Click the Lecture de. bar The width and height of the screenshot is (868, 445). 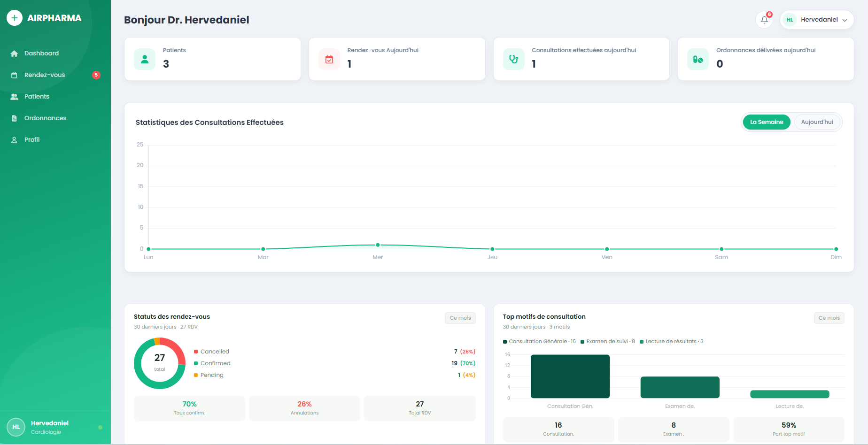click(790, 394)
